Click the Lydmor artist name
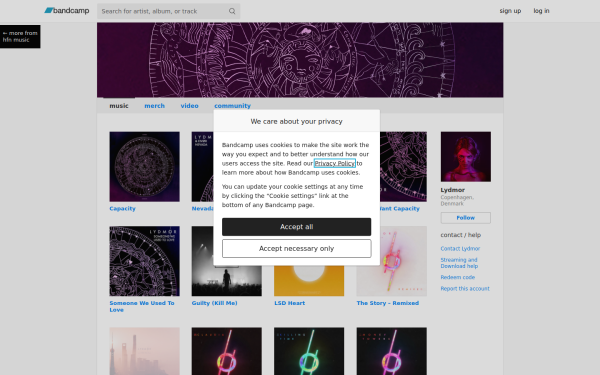Image resolution: width=600 pixels, height=375 pixels. click(x=453, y=190)
